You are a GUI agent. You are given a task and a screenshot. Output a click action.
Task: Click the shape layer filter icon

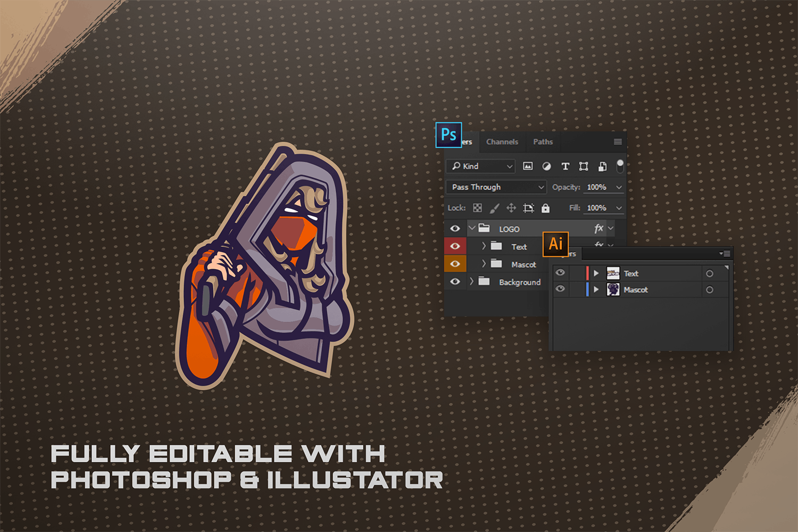point(584,167)
